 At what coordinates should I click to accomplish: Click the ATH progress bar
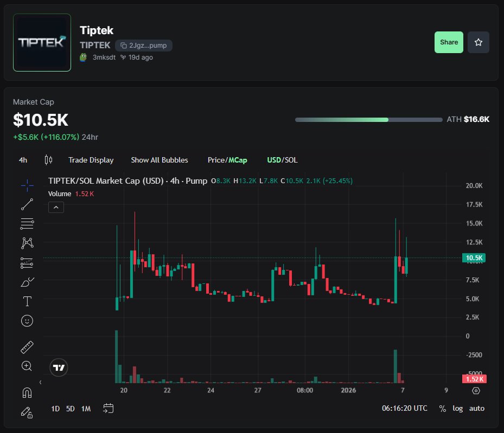pos(368,119)
